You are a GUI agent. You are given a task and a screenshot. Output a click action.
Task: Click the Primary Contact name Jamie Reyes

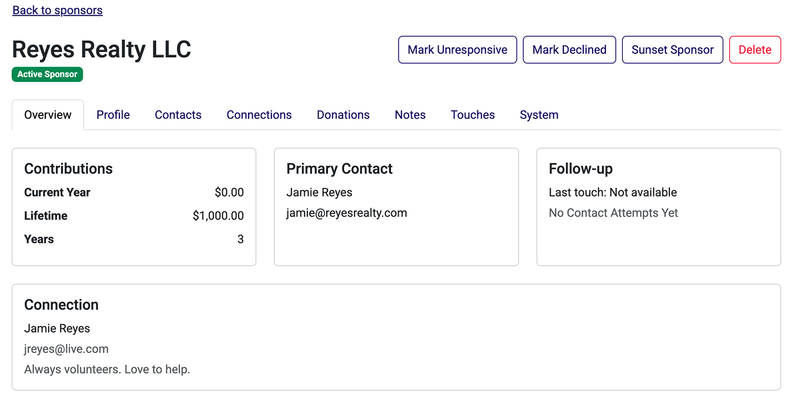319,192
